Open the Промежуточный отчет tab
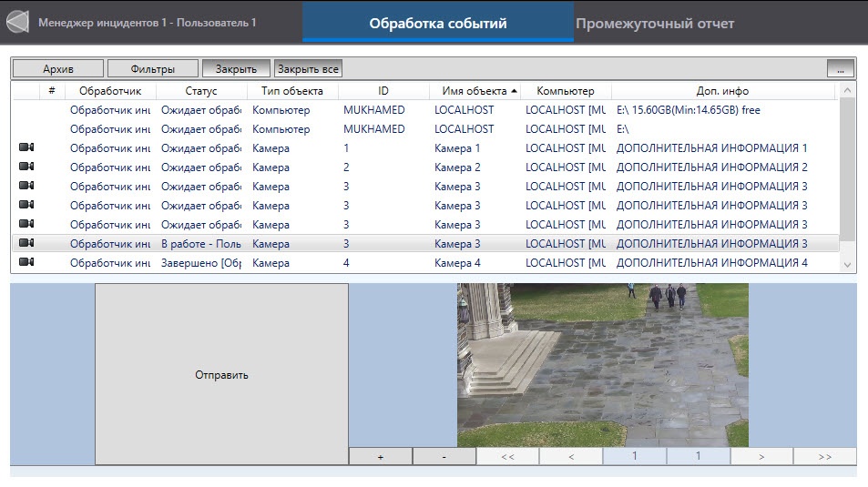The height and width of the screenshot is (487, 868). [x=654, y=23]
